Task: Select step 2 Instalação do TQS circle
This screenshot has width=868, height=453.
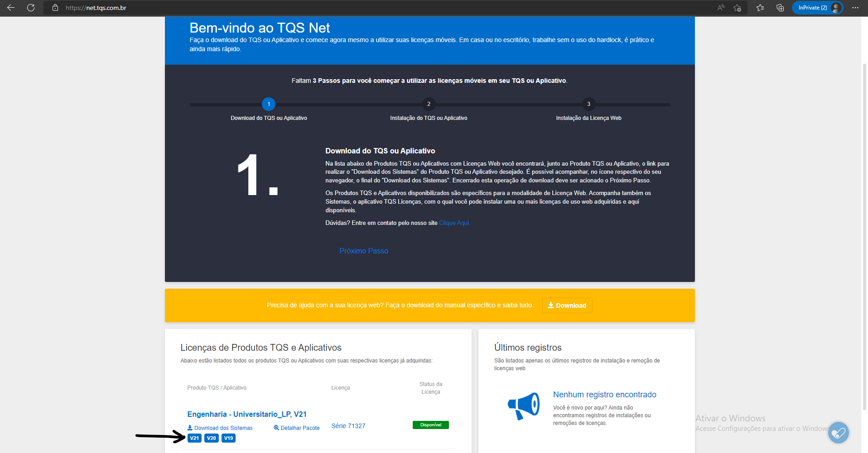Action: click(429, 104)
